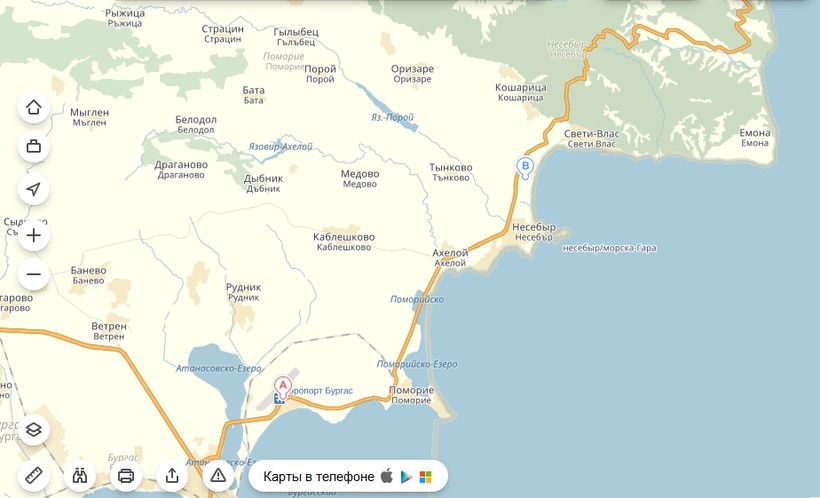Click the Гылыбец village label
This screenshot has width=820, height=498.
(296, 37)
